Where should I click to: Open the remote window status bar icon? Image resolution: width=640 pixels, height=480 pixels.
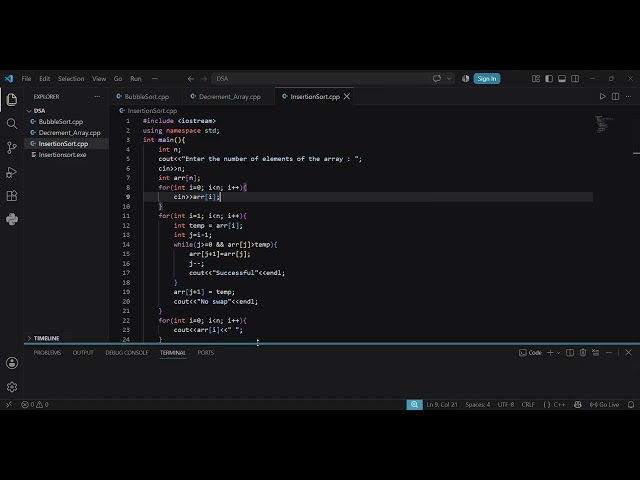(x=9, y=404)
